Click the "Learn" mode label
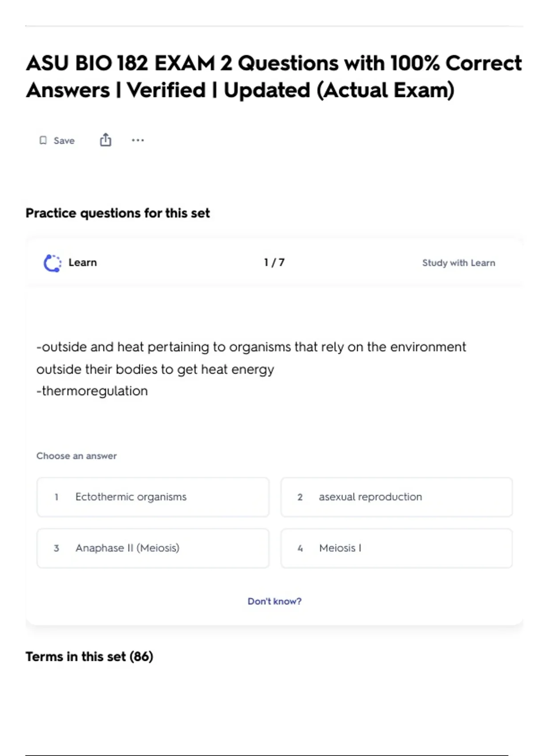Screen dimensions: 534x756 point(82,262)
